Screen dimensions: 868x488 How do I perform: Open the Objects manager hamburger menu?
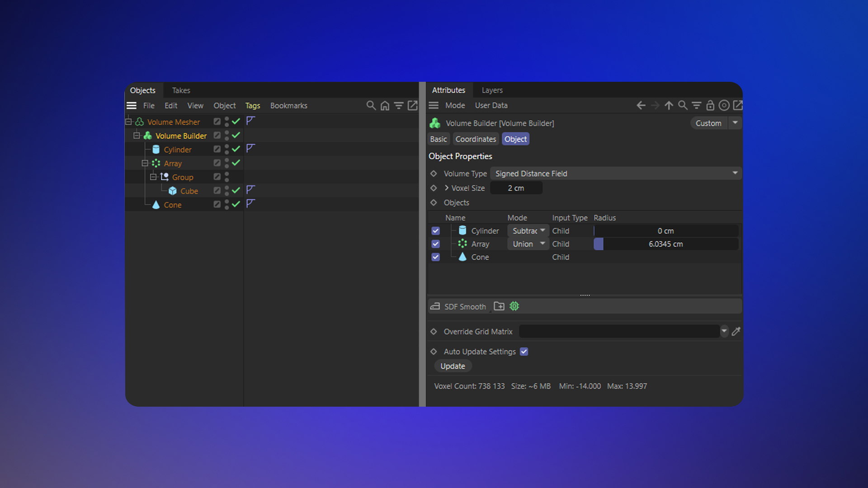click(132, 105)
